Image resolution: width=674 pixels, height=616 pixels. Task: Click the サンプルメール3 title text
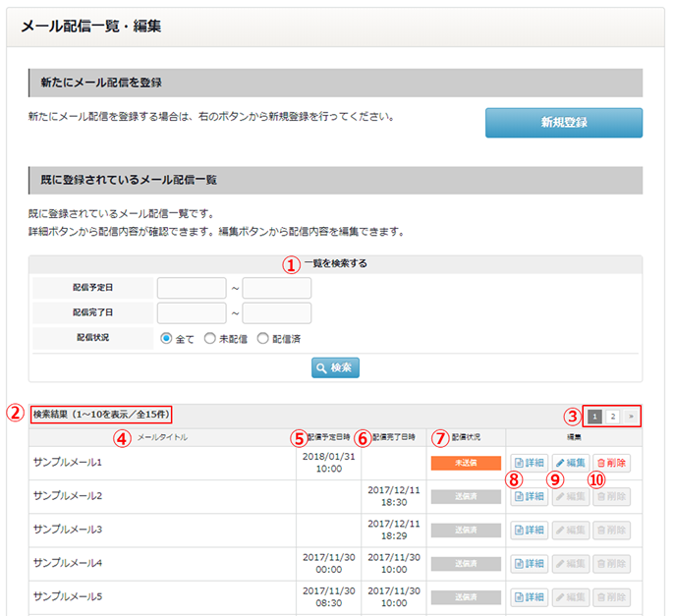(68, 530)
